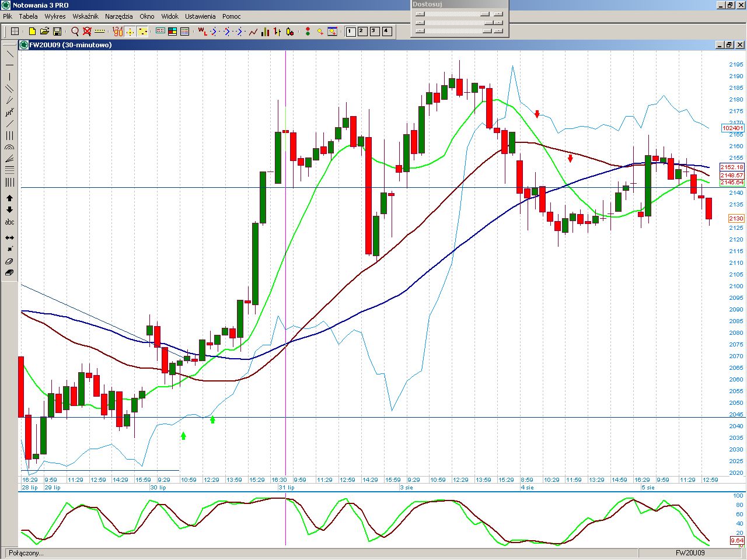Open the Tabela menu
Screen dimensions: 747x560
coord(28,16)
